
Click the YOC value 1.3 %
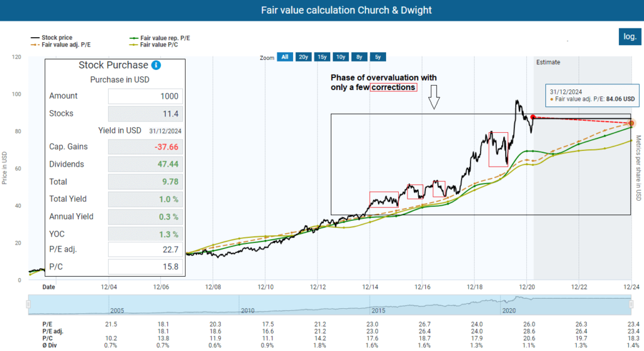tap(145, 234)
